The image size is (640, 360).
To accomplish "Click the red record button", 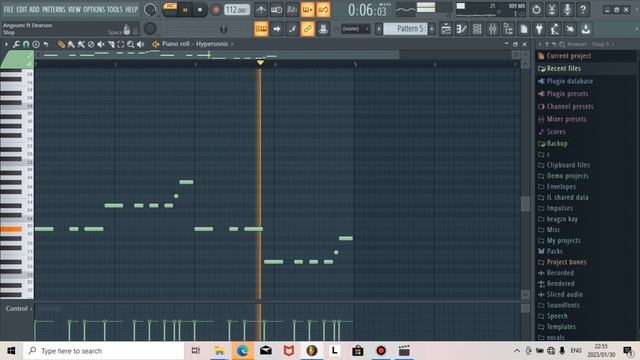I will click(216, 10).
